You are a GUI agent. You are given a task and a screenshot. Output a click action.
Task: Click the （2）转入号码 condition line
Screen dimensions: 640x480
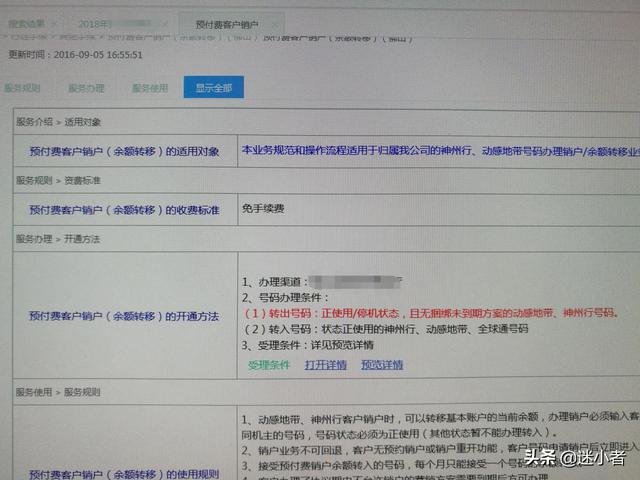coord(386,329)
